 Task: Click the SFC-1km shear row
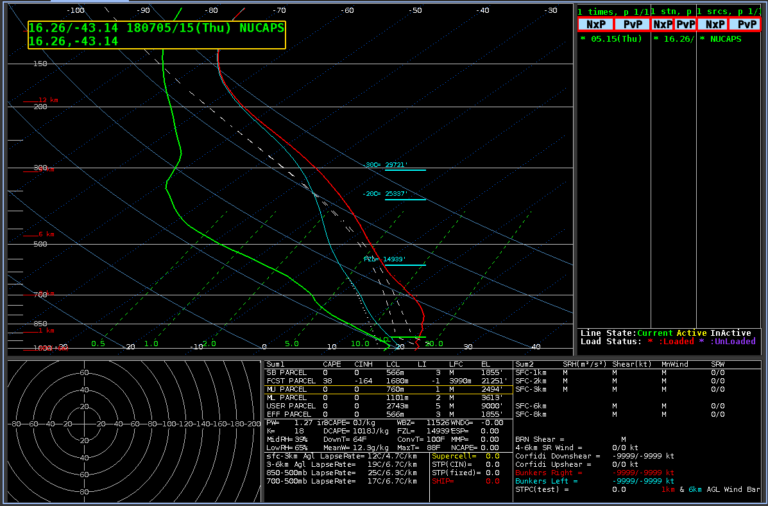[620, 373]
